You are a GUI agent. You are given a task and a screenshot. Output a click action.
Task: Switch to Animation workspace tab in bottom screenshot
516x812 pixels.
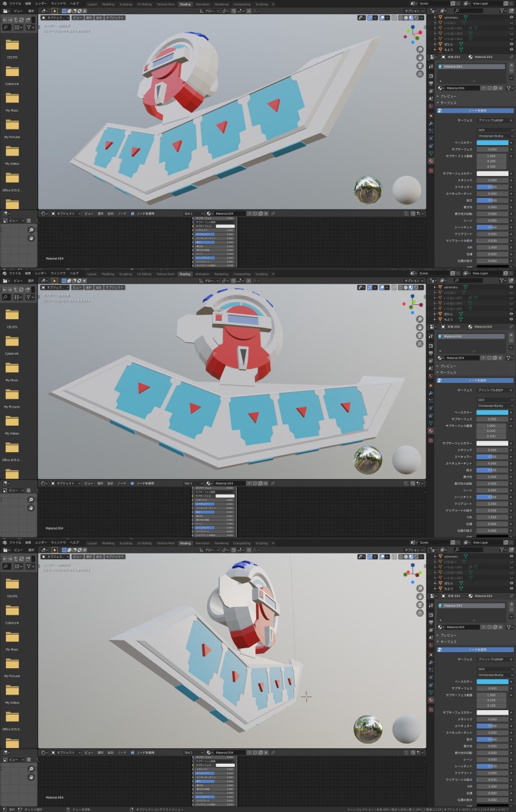coord(203,543)
